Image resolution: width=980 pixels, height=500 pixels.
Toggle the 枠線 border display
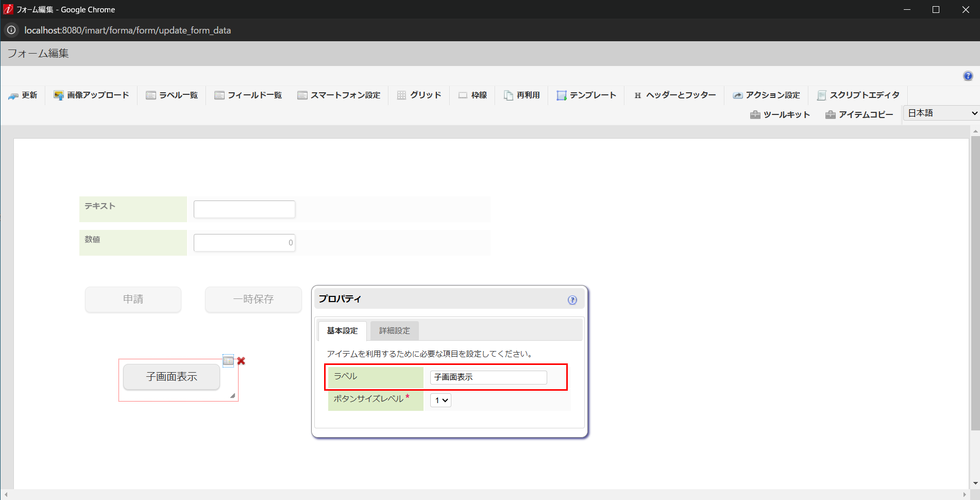click(472, 95)
